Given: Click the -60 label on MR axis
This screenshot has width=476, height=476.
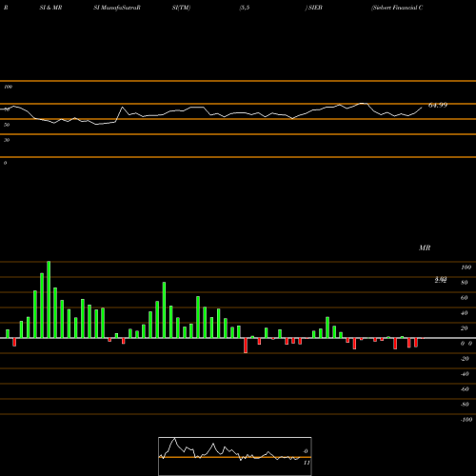Looking at the screenshot, I should click(465, 389).
